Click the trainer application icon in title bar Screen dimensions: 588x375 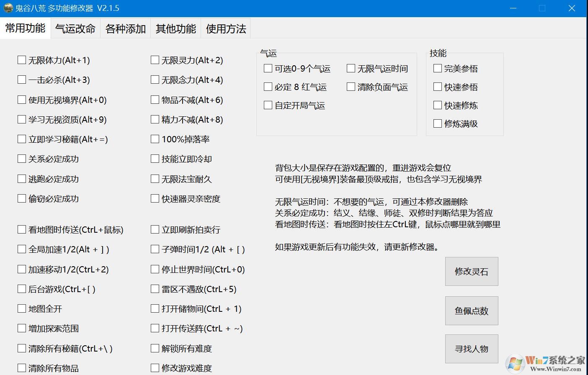[x=8, y=8]
